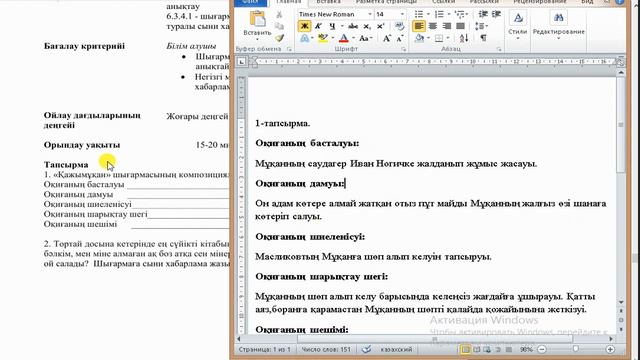The image size is (640, 360).
Task: Select Print Layout view in status bar
Action: tap(465, 349)
